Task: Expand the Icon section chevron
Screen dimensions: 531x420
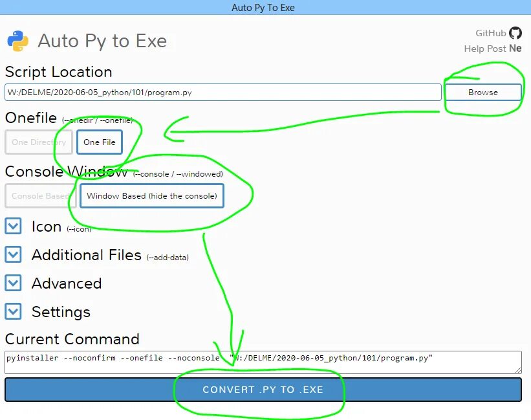Action: coord(13,226)
